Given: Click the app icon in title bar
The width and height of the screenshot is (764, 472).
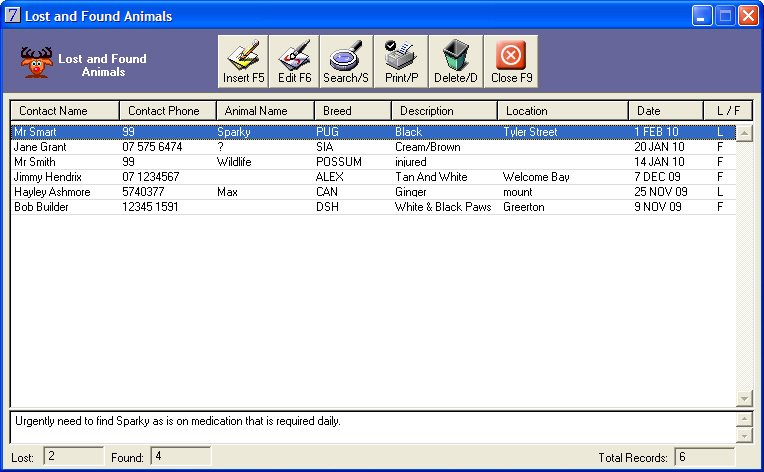Looking at the screenshot, I should click(13, 16).
